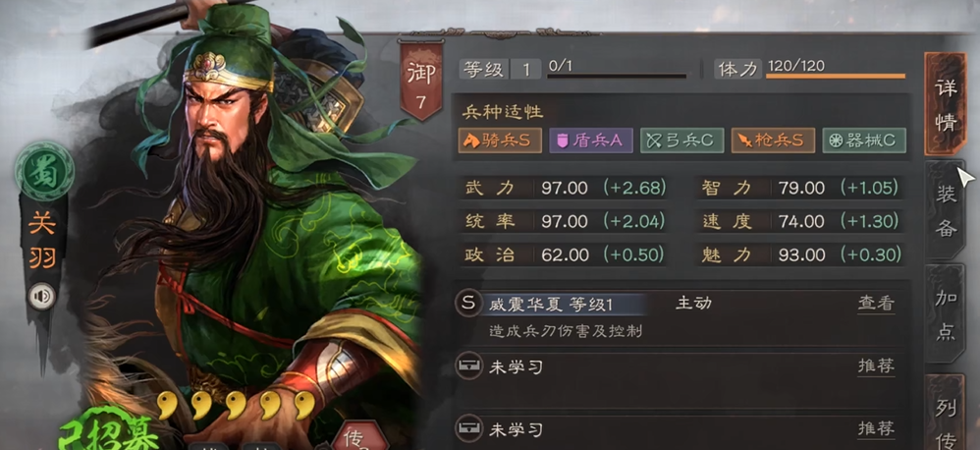Screen dimensions: 980x450
Task: Select the 盾兵A shield troop badge
Action: click(x=590, y=141)
